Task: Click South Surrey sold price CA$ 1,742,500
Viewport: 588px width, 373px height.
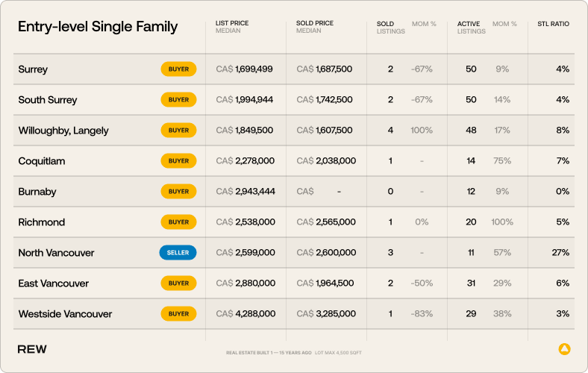Action: click(x=325, y=100)
